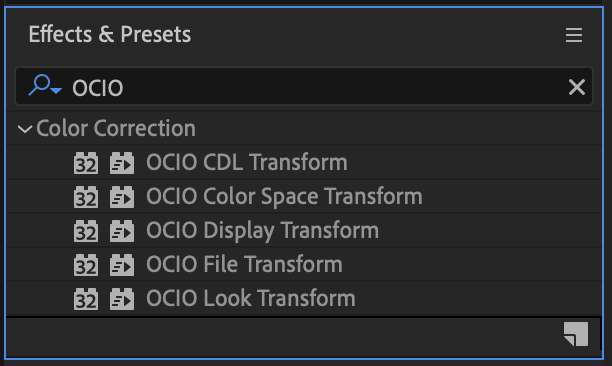This screenshot has height=366, width=612.
Task: Select the Color Correction category label
Action: [116, 128]
